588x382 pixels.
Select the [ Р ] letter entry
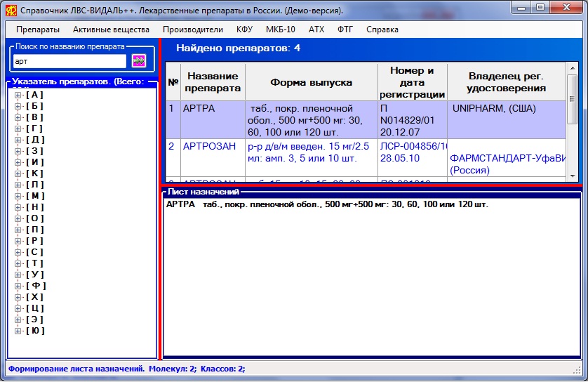34,241
